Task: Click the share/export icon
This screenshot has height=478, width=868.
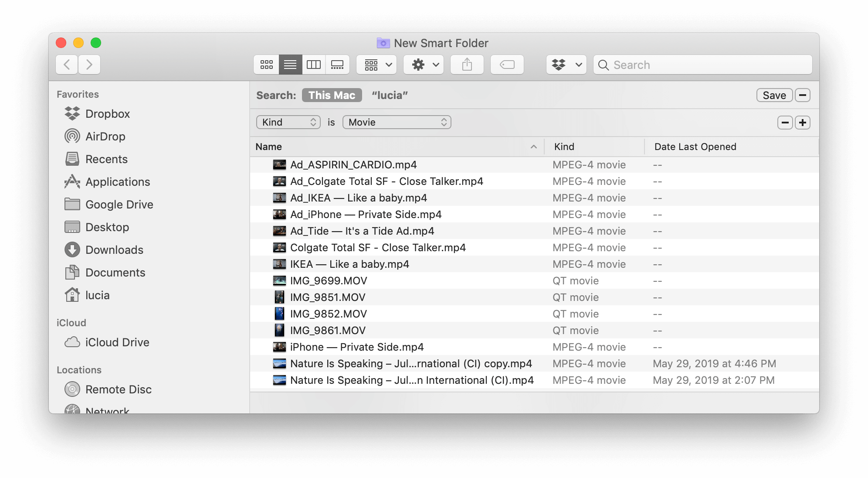Action: point(468,64)
